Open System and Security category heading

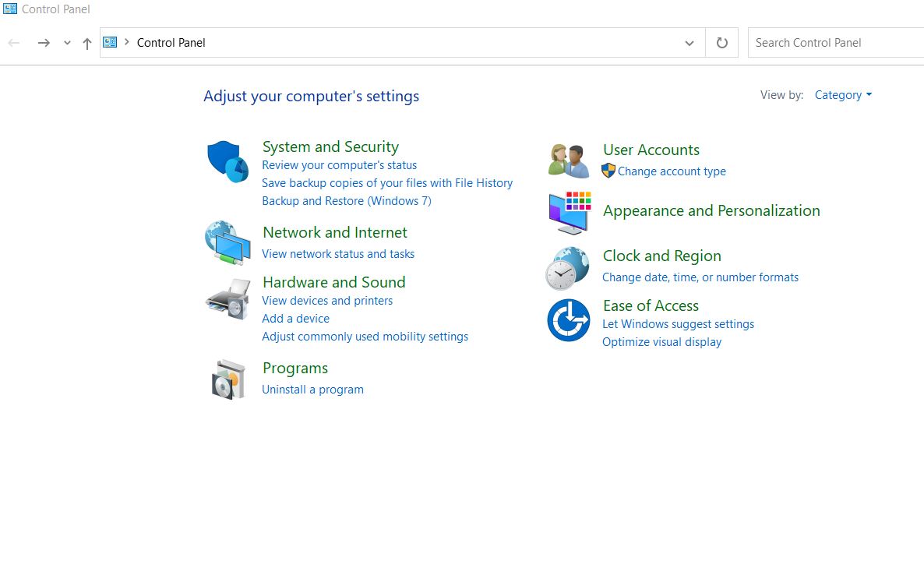330,146
